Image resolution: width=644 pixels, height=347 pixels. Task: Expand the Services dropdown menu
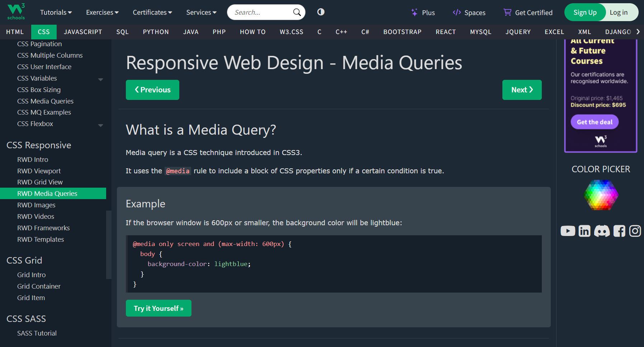coord(201,13)
